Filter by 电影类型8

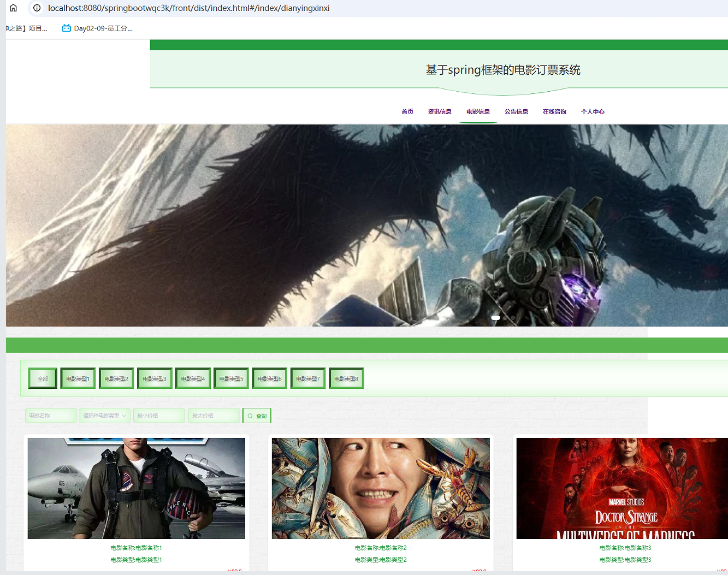pos(346,378)
